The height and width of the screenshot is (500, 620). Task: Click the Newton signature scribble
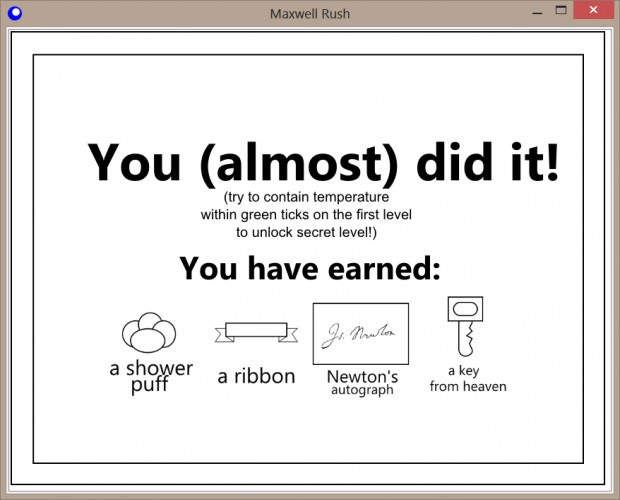click(x=358, y=336)
